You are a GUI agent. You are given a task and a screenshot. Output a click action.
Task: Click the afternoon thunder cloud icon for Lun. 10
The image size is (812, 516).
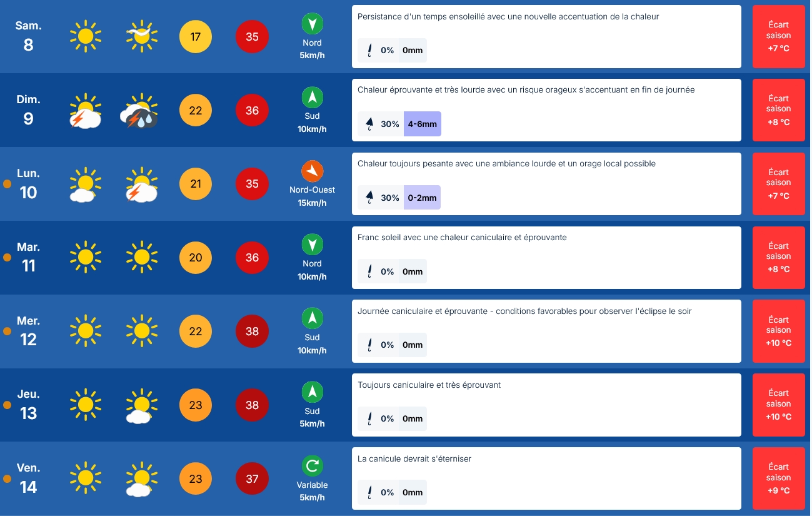click(141, 185)
